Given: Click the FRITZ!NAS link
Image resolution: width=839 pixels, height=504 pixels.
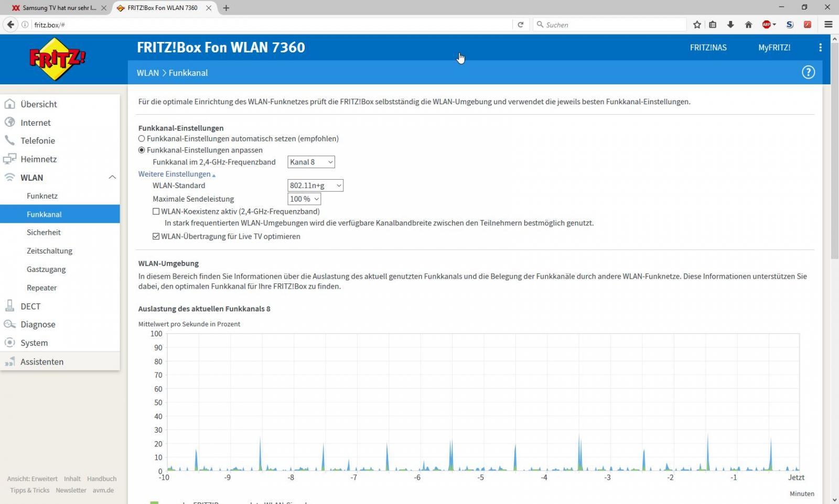Looking at the screenshot, I should pos(708,47).
